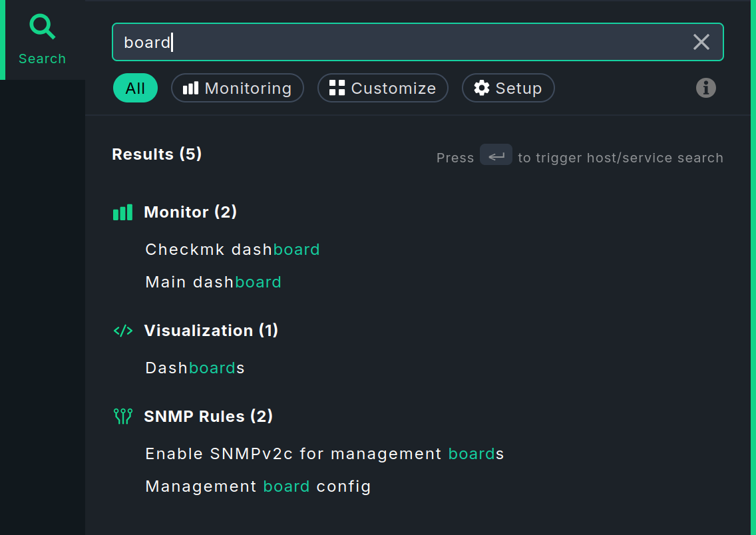Screen dimensions: 756x535
Task: Click the gear icon in Setup filter
Action: click(482, 88)
